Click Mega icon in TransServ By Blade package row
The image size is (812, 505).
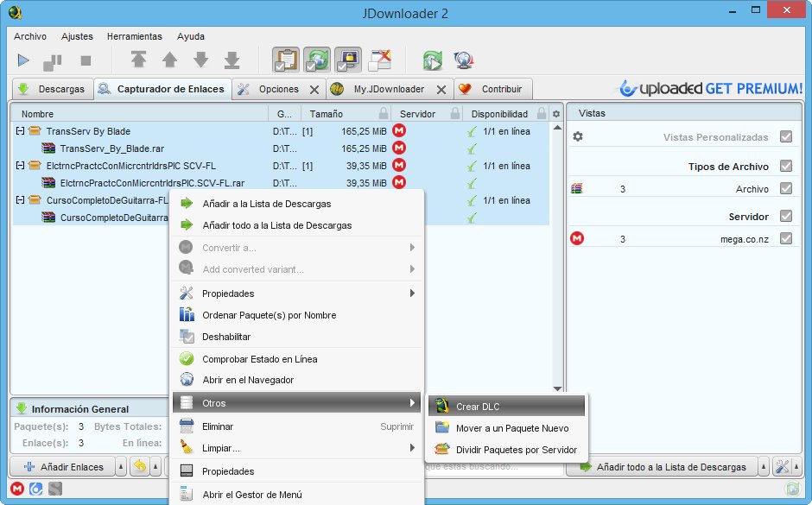(x=399, y=131)
